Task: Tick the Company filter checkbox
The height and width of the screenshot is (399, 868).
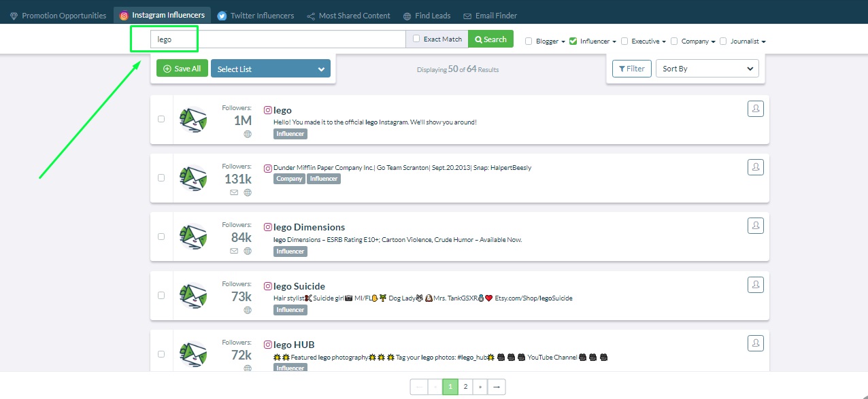Action: click(x=674, y=41)
